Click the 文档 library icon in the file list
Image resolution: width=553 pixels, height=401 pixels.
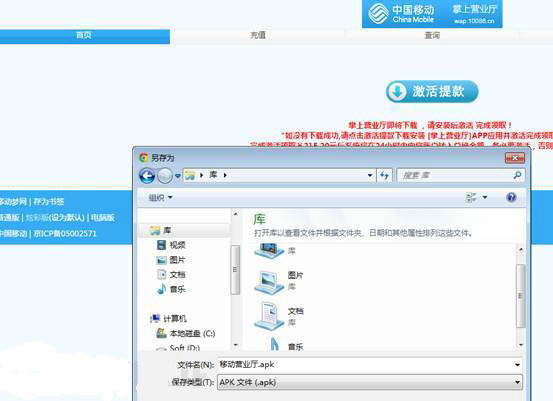click(x=269, y=316)
